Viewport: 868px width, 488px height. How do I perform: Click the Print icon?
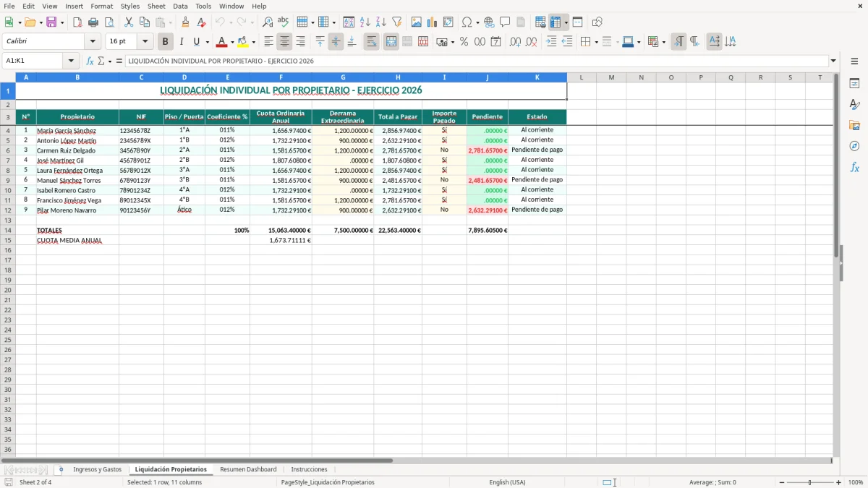[x=93, y=22]
